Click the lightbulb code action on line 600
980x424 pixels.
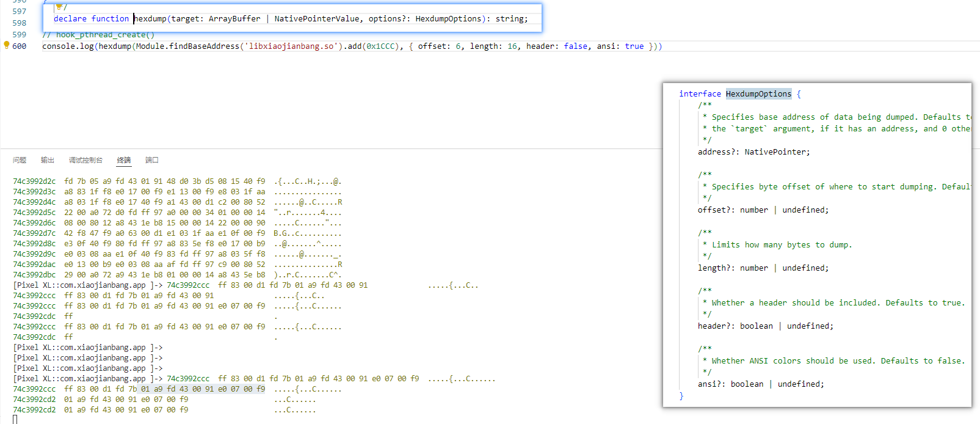7,45
